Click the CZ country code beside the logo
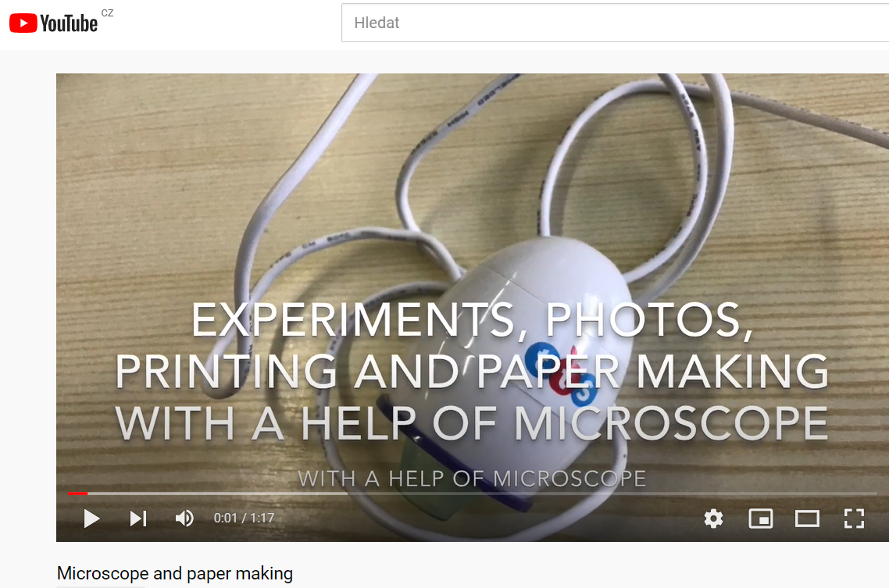889x588 pixels. click(107, 12)
